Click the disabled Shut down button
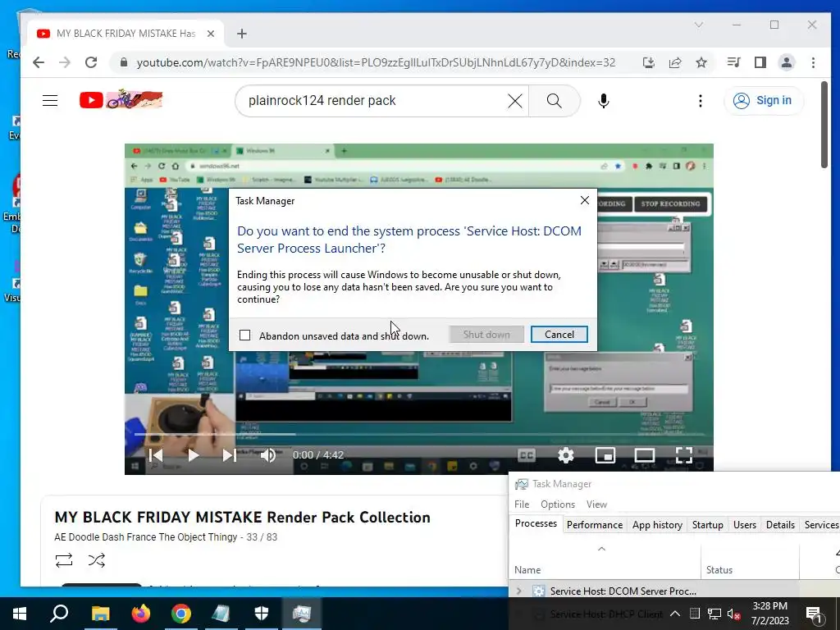840x630 pixels. [486, 335]
